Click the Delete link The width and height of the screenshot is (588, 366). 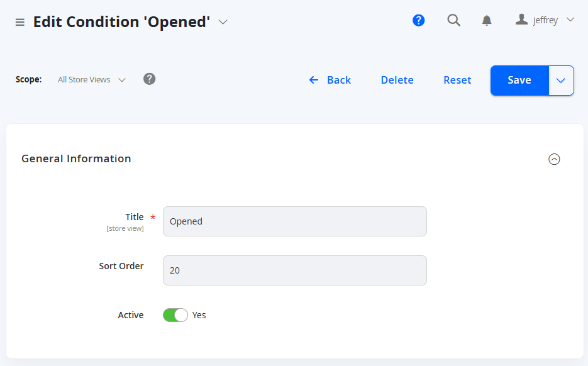point(397,80)
